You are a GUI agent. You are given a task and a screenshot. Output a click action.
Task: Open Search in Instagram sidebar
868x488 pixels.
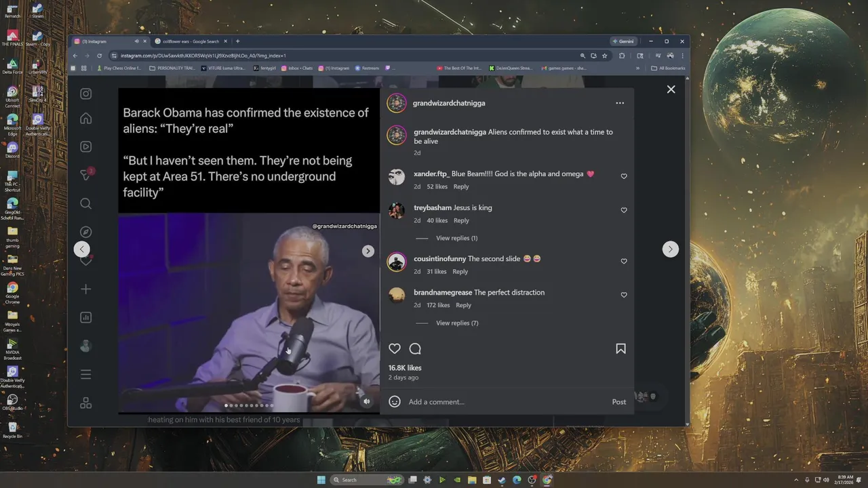pos(86,203)
